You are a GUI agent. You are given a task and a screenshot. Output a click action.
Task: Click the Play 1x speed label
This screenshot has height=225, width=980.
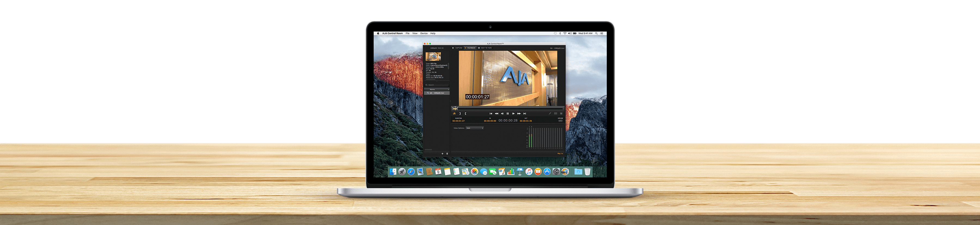click(x=560, y=154)
